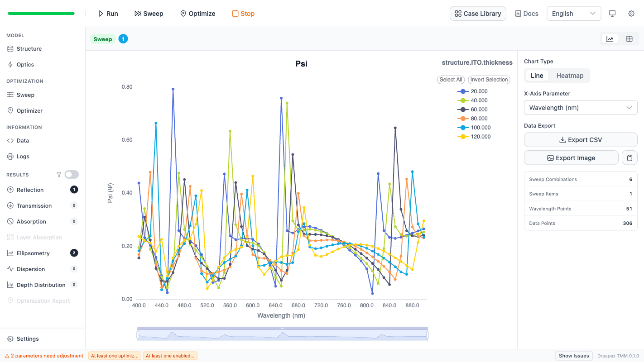This screenshot has width=644, height=362.
Task: Copy chart image with the clipboard icon
Action: pyautogui.click(x=630, y=158)
